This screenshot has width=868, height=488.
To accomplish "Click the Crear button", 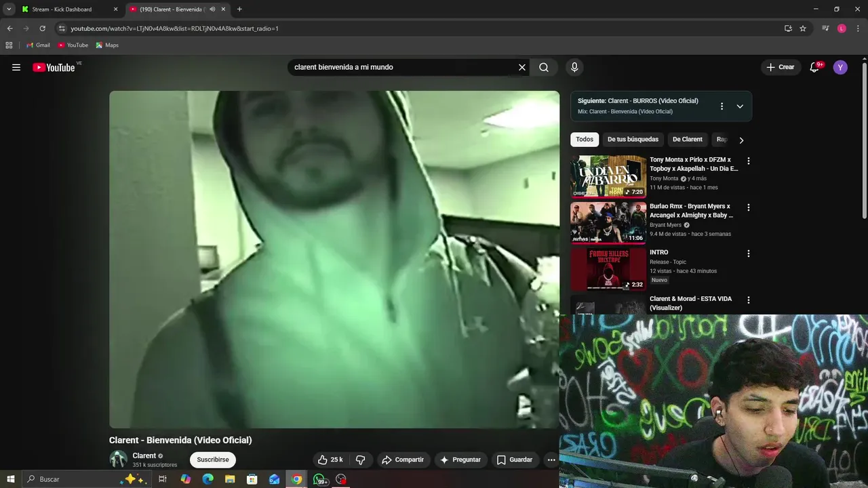I will click(780, 67).
